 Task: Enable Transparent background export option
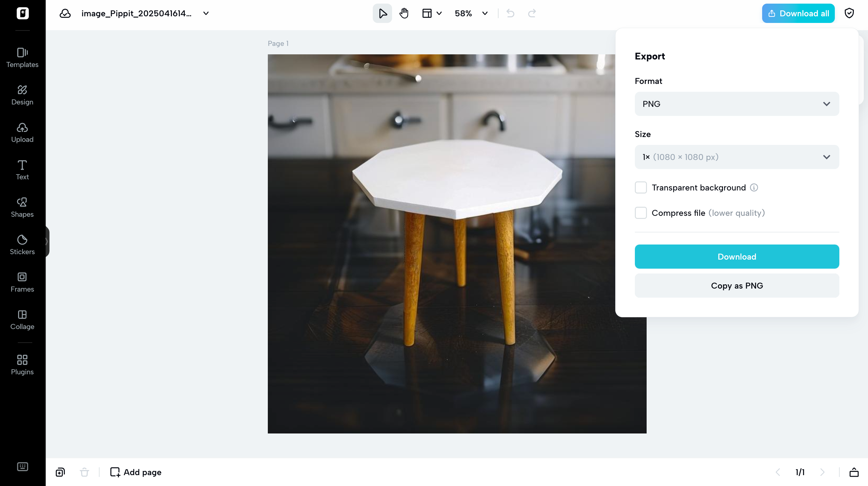pos(641,187)
